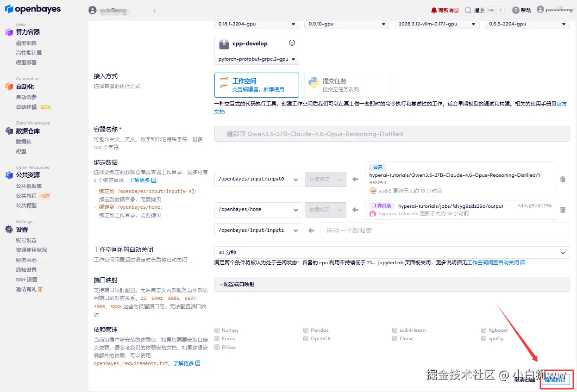Open the 0.18.1-2204-gpu version dropdown
This screenshot has height=392, width=577.
[x=257, y=24]
